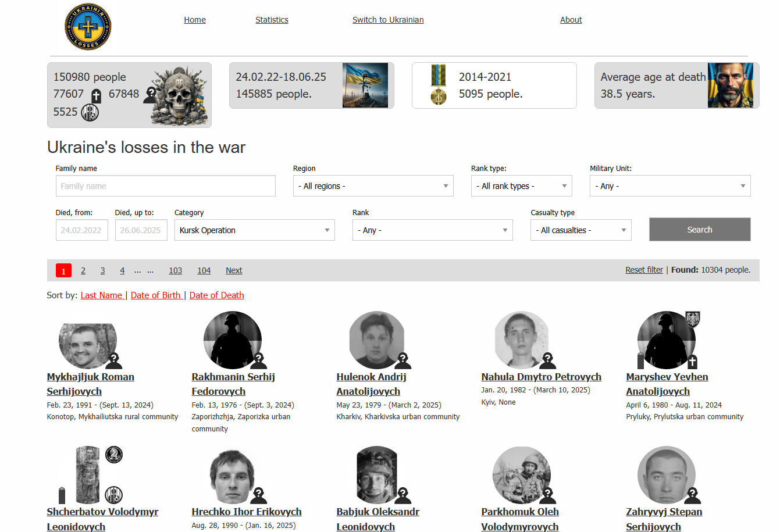This screenshot has height=532, width=780.
Task: Click the missing badge on Mykhajljuk Roman's photo
Action: tap(114, 361)
